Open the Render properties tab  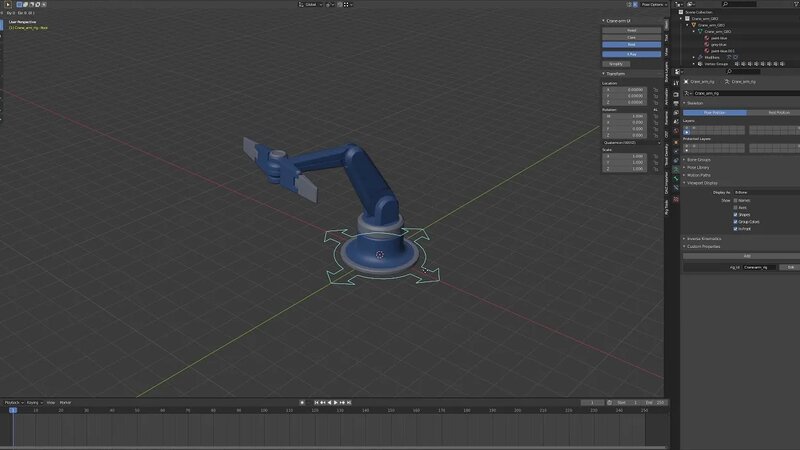coord(676,94)
